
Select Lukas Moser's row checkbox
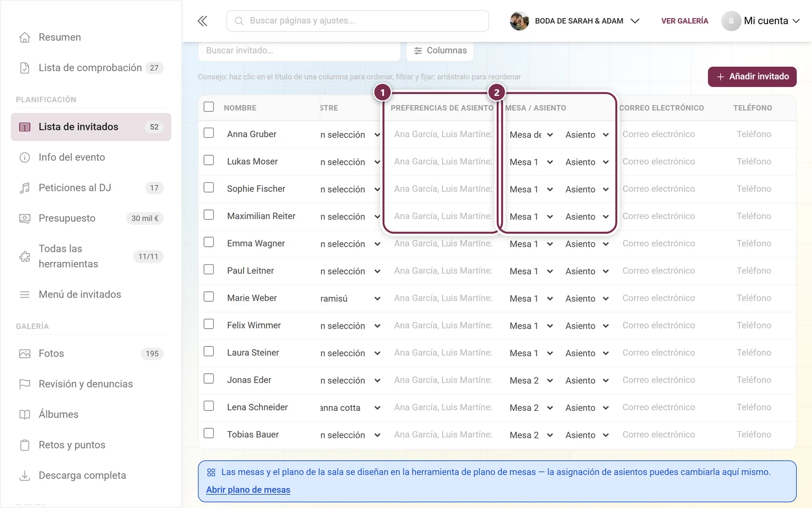pyautogui.click(x=209, y=160)
